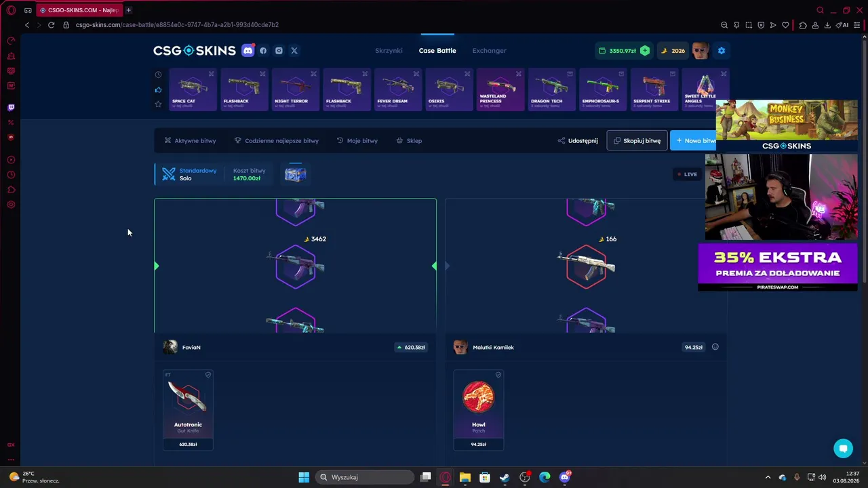Reload the current page
This screenshot has height=488, width=868.
pos(51,25)
